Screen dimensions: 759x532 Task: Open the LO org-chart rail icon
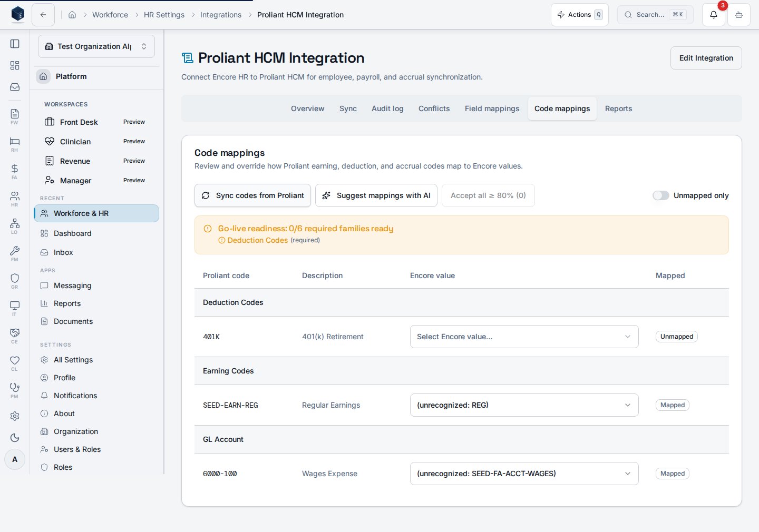15,226
